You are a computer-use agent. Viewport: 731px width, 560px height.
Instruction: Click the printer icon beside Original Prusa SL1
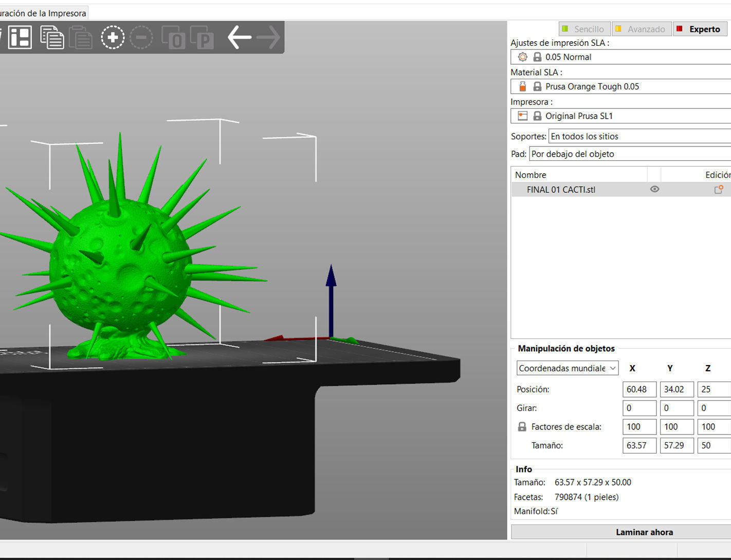[x=523, y=116]
